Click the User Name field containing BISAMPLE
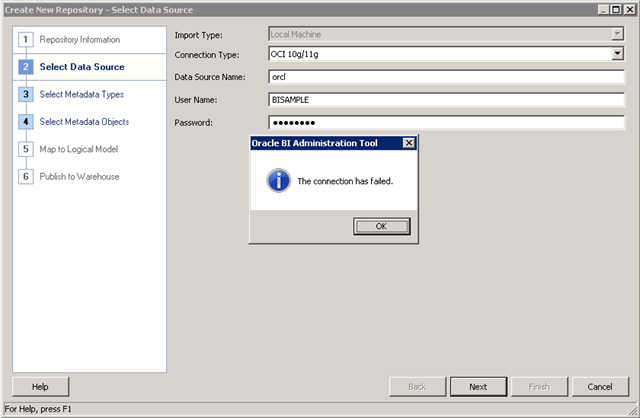640x418 pixels. 446,99
